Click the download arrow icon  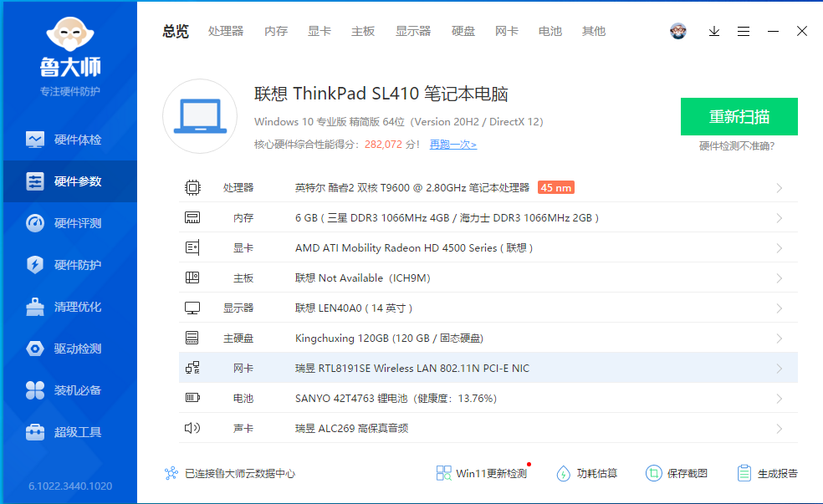[x=713, y=32]
